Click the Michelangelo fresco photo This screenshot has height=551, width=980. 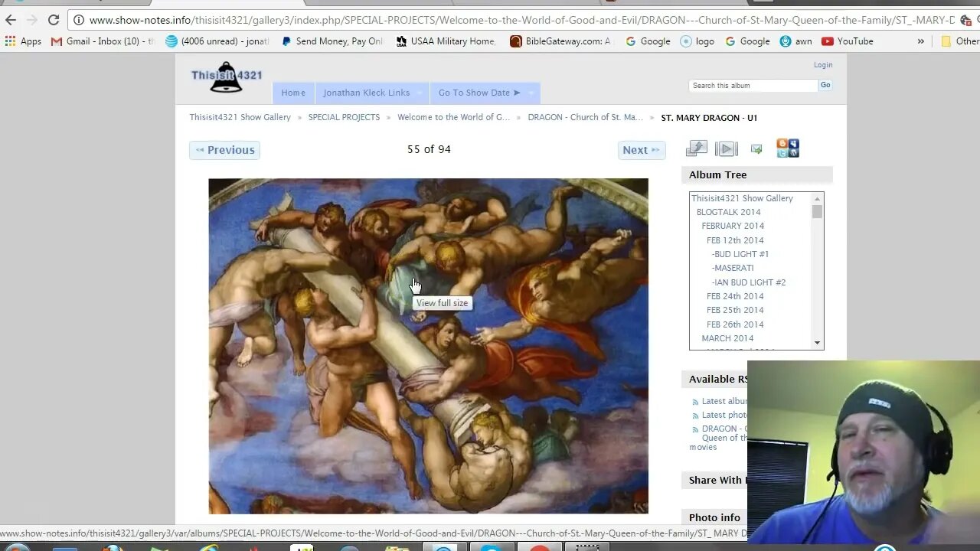(x=428, y=346)
